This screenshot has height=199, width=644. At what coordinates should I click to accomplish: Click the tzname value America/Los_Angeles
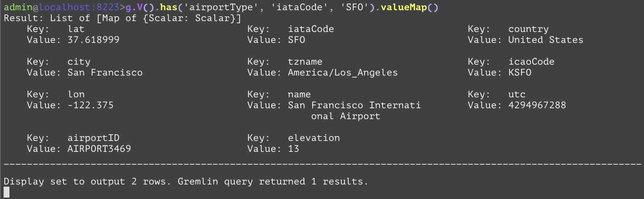point(342,73)
